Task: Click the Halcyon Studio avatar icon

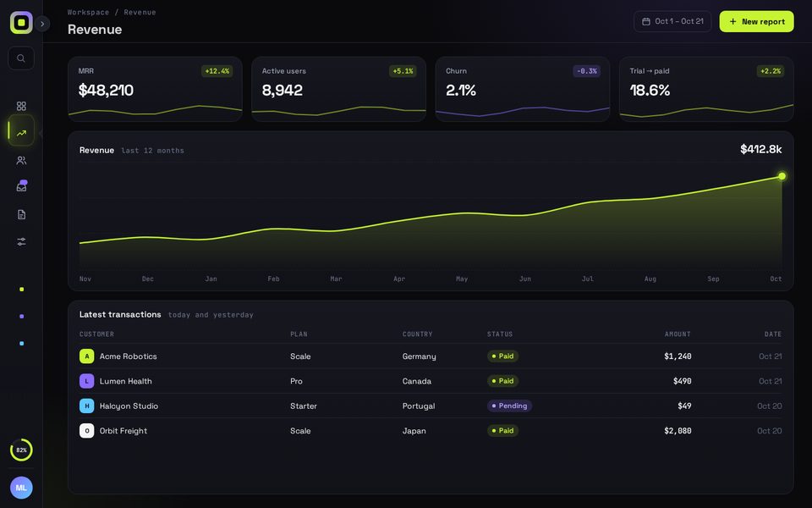Action: pyautogui.click(x=86, y=406)
